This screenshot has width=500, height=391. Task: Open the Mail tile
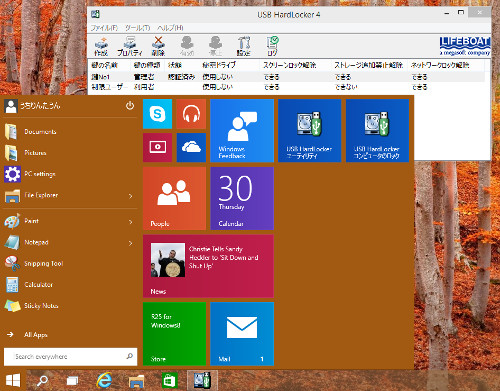click(x=242, y=334)
